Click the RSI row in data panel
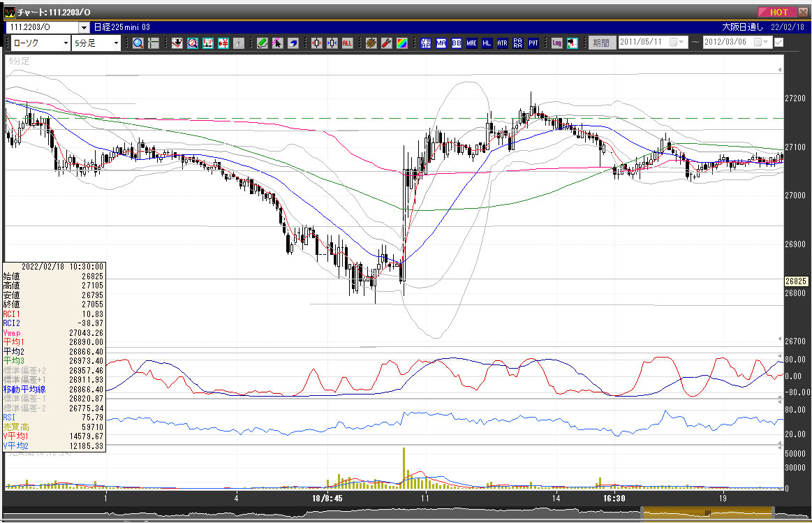Viewport: 812px width, 523px height. pos(54,418)
